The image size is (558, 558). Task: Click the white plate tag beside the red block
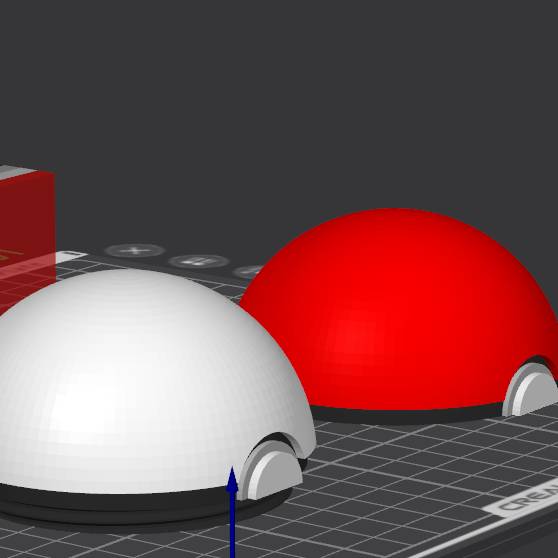(x=70, y=257)
